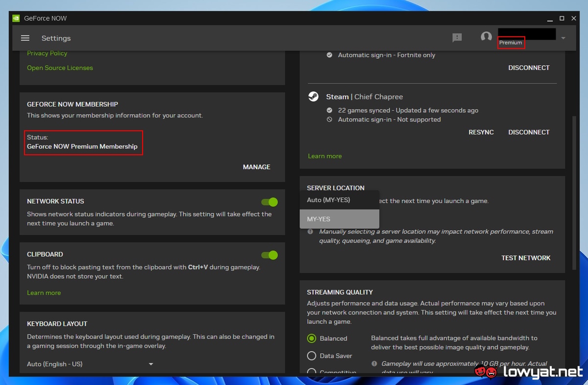Open the hamburger navigation menu

(x=25, y=38)
